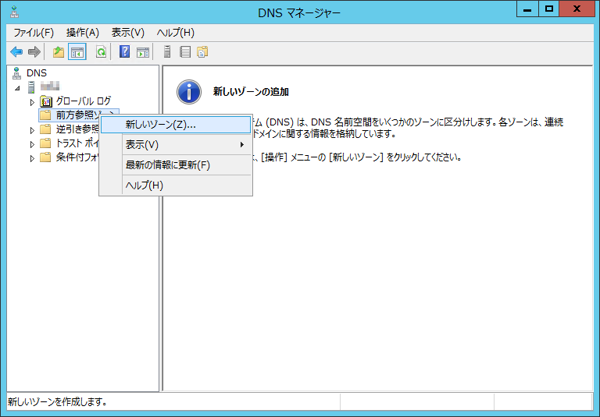
Task: Open the ファイル(F) menu
Action: pyautogui.click(x=34, y=33)
